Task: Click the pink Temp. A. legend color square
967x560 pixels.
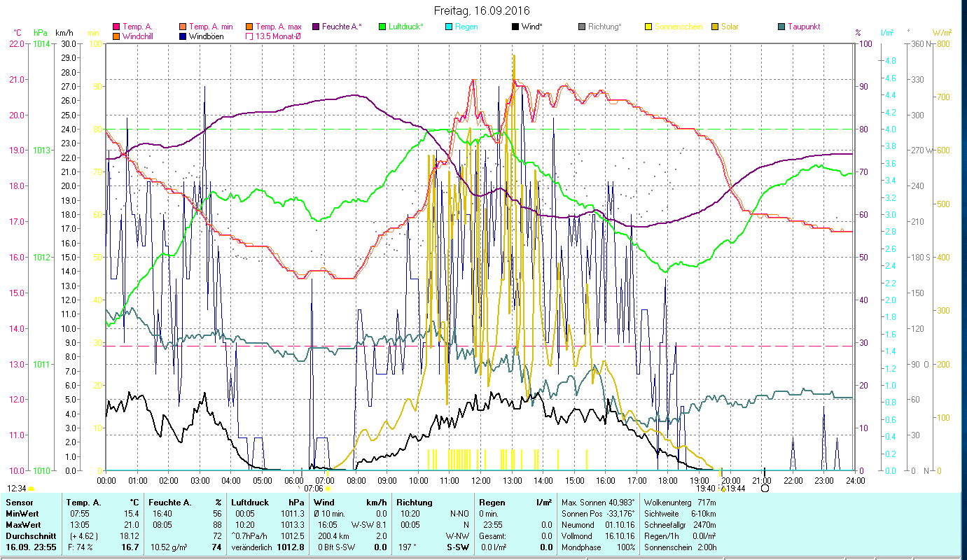Action: [x=116, y=27]
